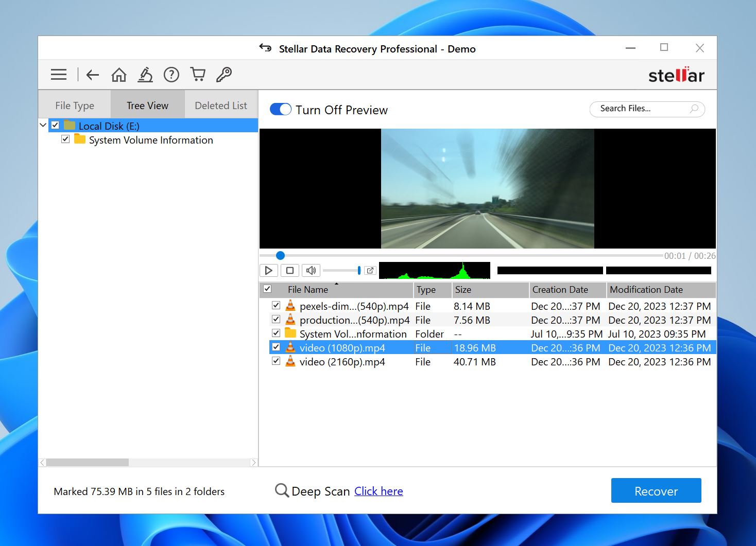
Task: Click the Deep Scan magnifier icon
Action: (x=282, y=490)
